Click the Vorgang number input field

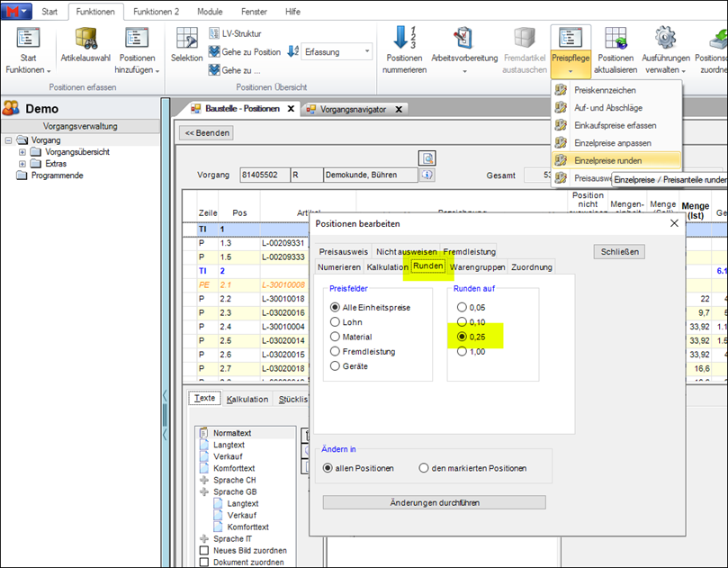pyautogui.click(x=264, y=175)
